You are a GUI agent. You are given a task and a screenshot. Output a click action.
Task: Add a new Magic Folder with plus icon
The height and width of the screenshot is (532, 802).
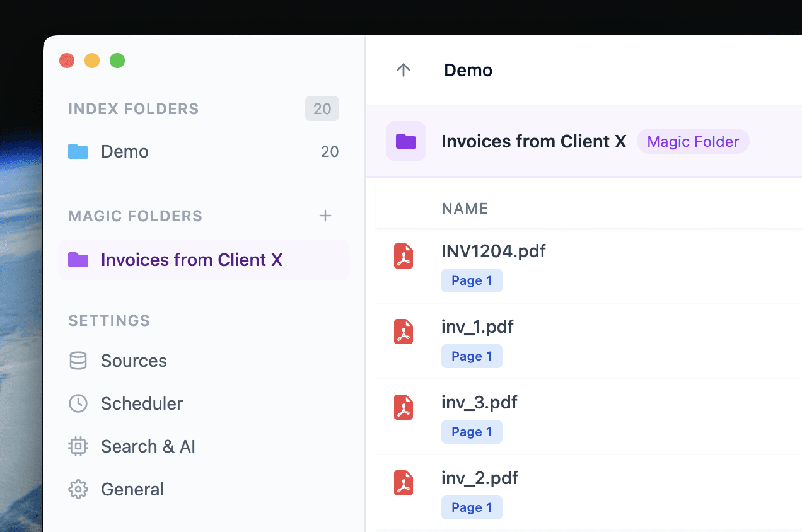[325, 216]
